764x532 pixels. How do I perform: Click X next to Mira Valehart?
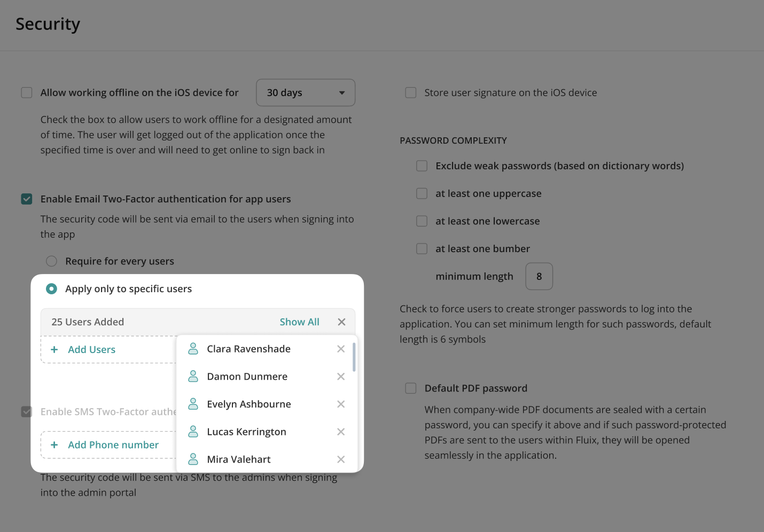(x=341, y=459)
